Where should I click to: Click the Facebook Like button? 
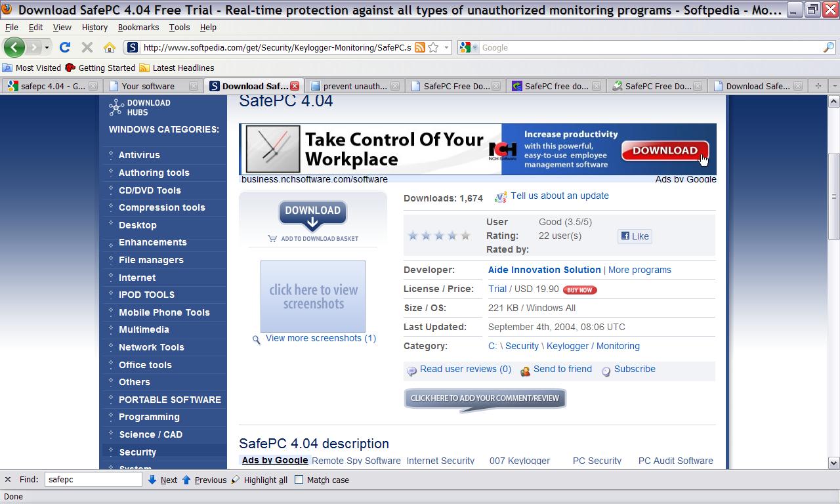pos(635,236)
